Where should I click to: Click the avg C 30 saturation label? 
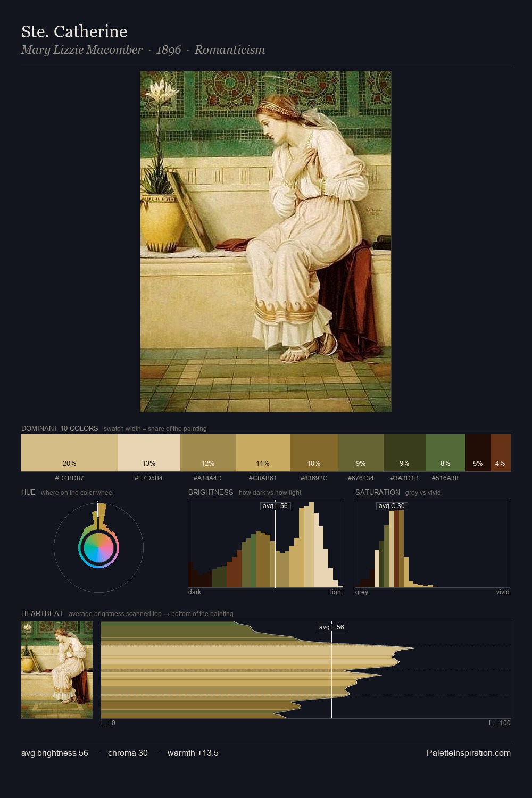click(392, 506)
